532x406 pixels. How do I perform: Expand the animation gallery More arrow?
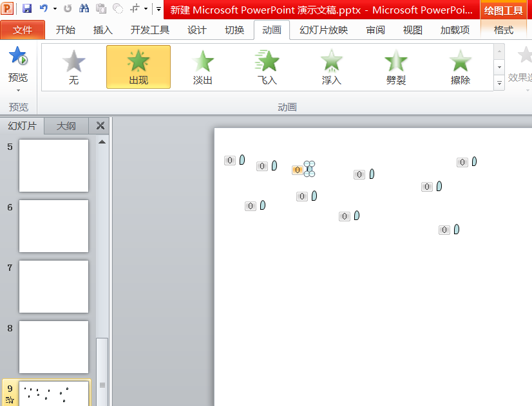(499, 83)
